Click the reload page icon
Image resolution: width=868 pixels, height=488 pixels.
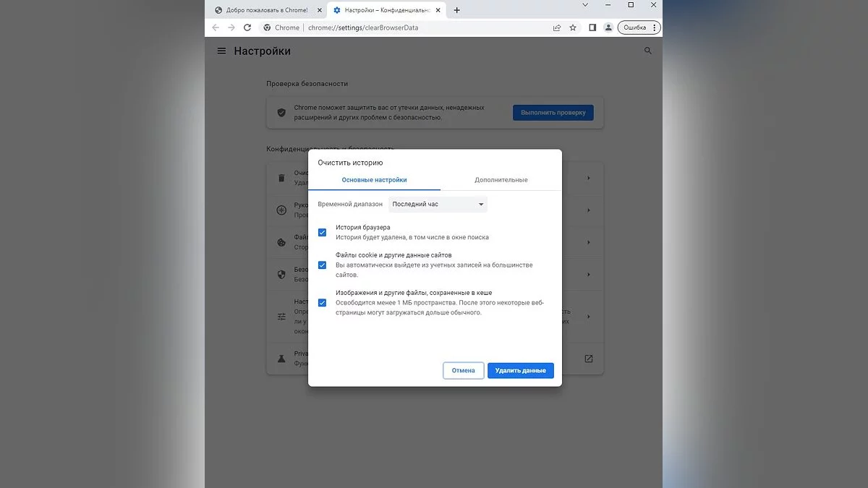[x=247, y=27]
